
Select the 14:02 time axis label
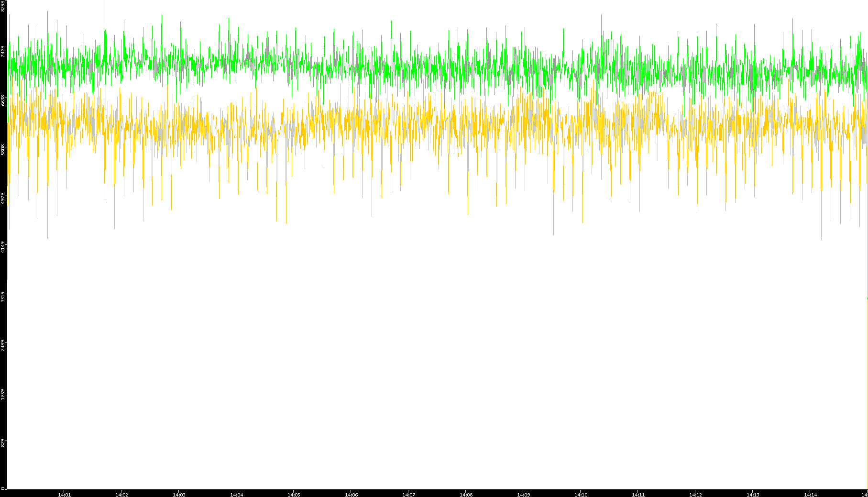(121, 495)
